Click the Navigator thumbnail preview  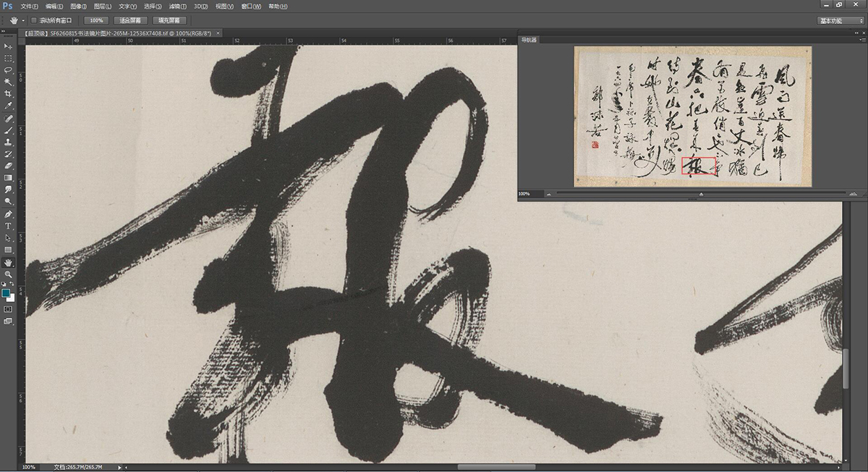pyautogui.click(x=692, y=117)
